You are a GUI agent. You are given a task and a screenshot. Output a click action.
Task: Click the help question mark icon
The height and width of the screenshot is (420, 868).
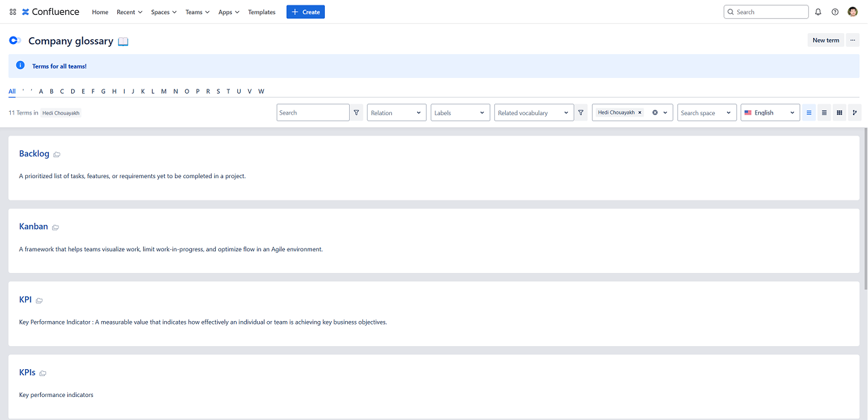coord(835,12)
